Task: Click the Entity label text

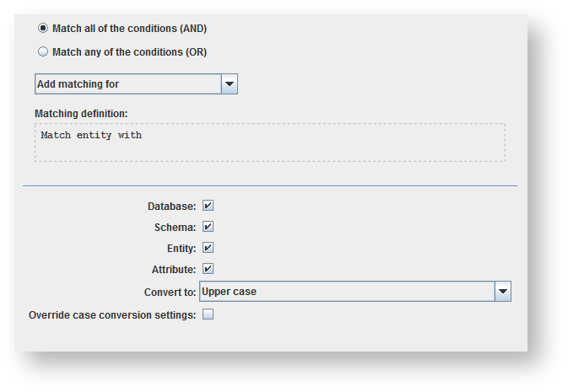Action: [x=181, y=249]
